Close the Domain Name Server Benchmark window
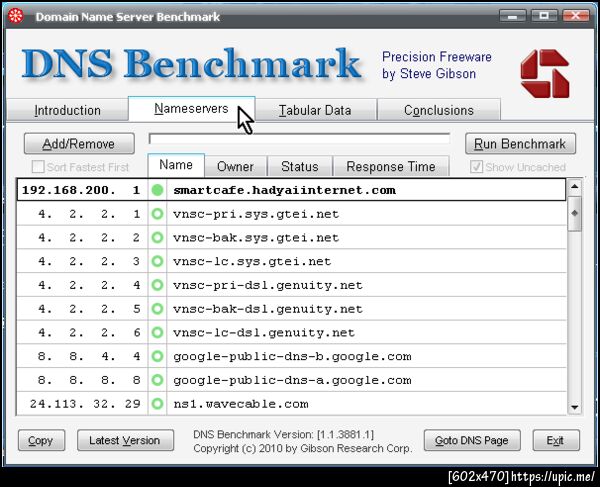 coord(575,16)
